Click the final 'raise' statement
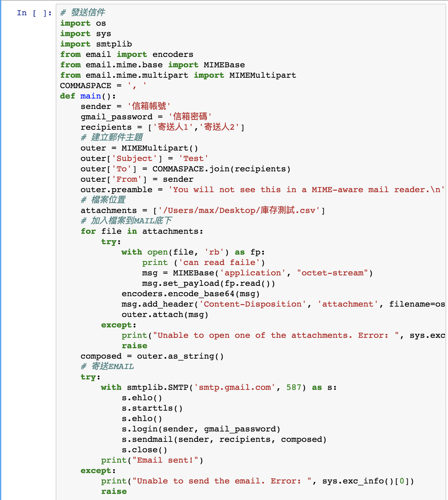448x500 pixels. [114, 491]
